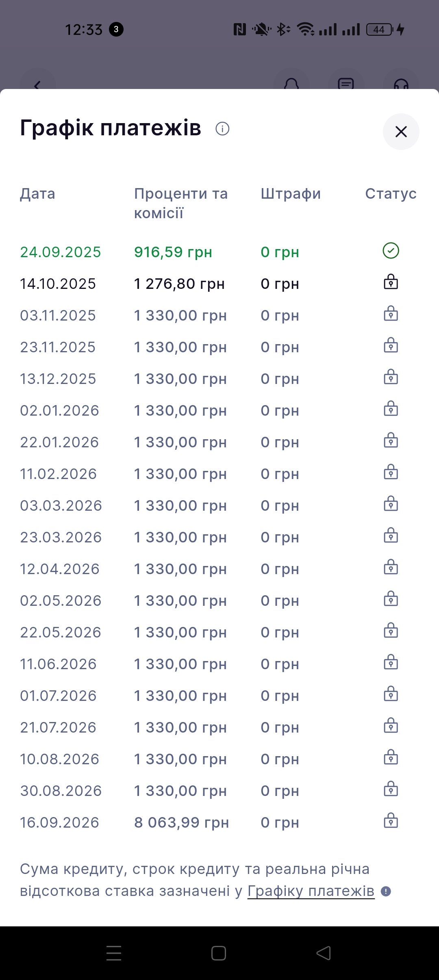Tap info icon next to Графік платежів
The width and height of the screenshot is (439, 980).
tap(222, 129)
